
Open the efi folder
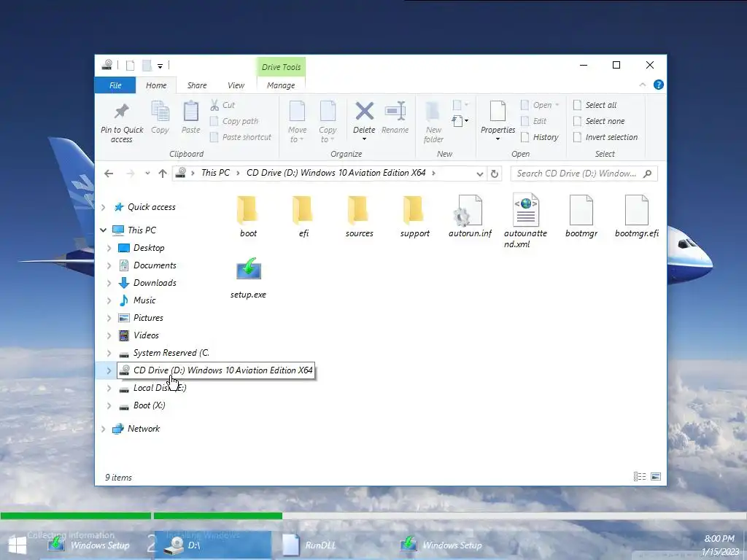click(x=303, y=216)
